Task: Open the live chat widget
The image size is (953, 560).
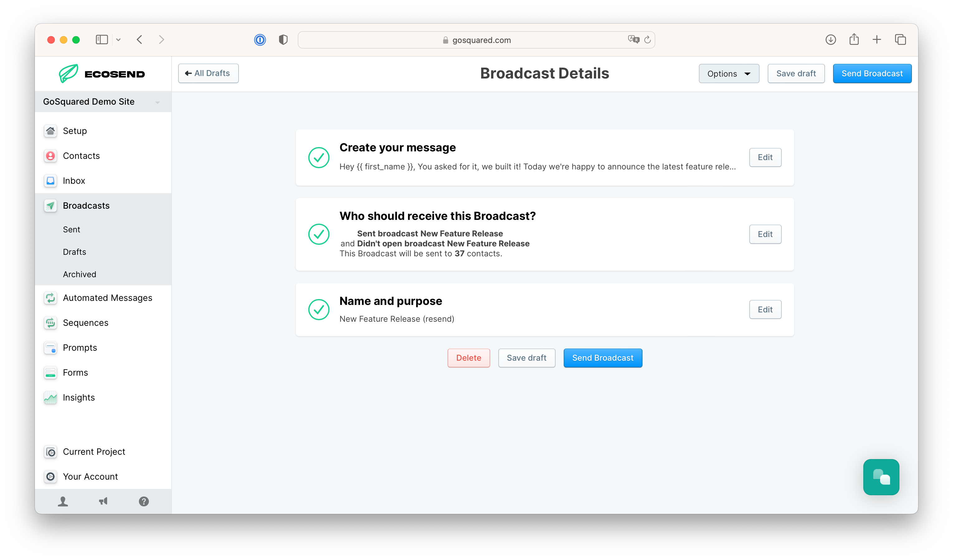Action: point(881,477)
